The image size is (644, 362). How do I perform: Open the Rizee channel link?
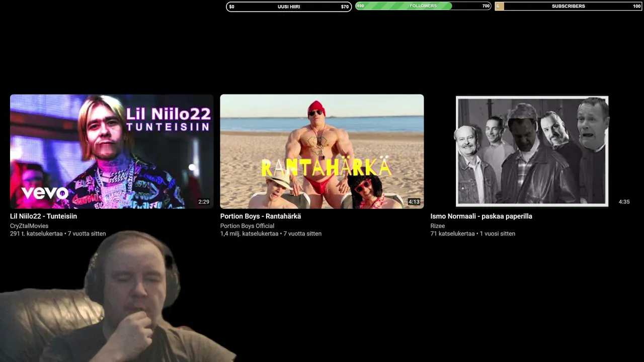coord(438,226)
